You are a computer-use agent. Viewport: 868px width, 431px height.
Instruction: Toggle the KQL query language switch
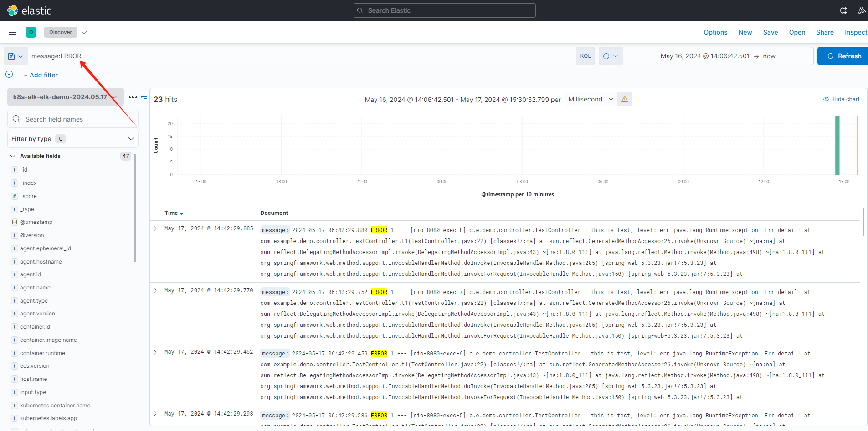586,56
